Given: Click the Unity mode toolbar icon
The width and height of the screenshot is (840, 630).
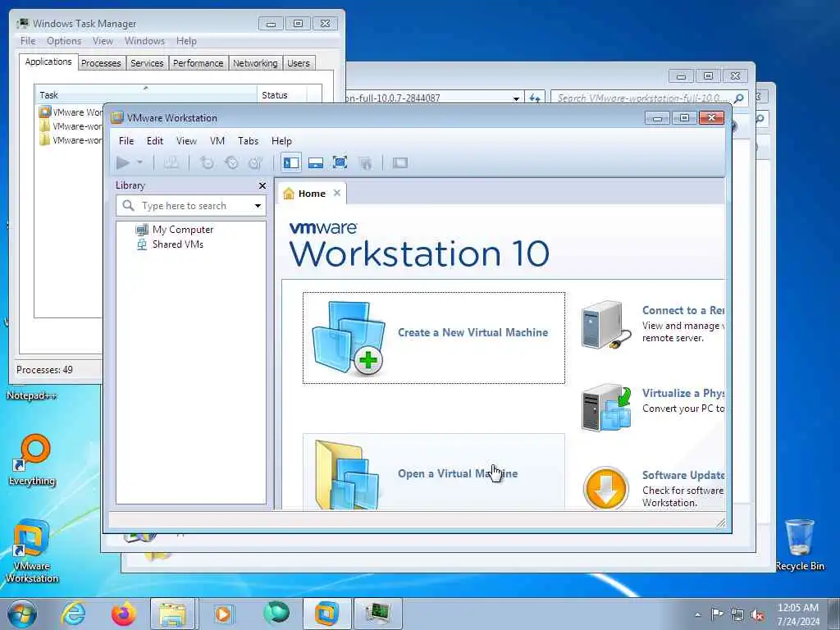Looking at the screenshot, I should tap(365, 162).
